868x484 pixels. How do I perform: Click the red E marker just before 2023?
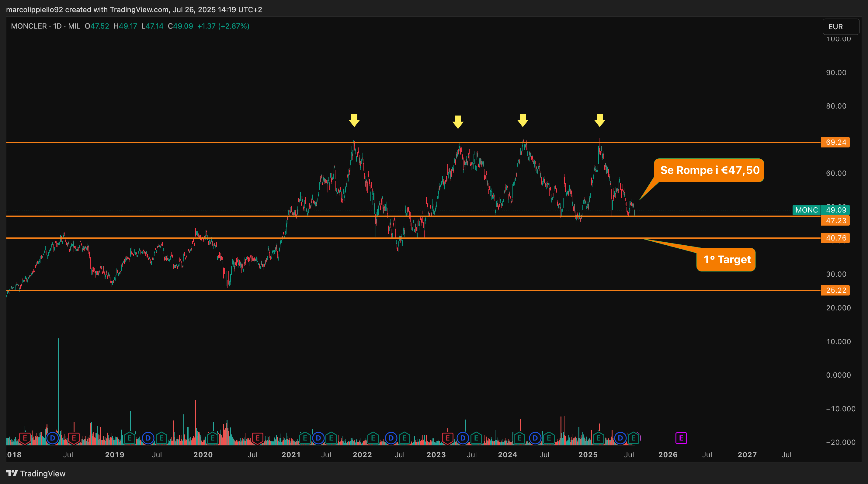coord(447,438)
